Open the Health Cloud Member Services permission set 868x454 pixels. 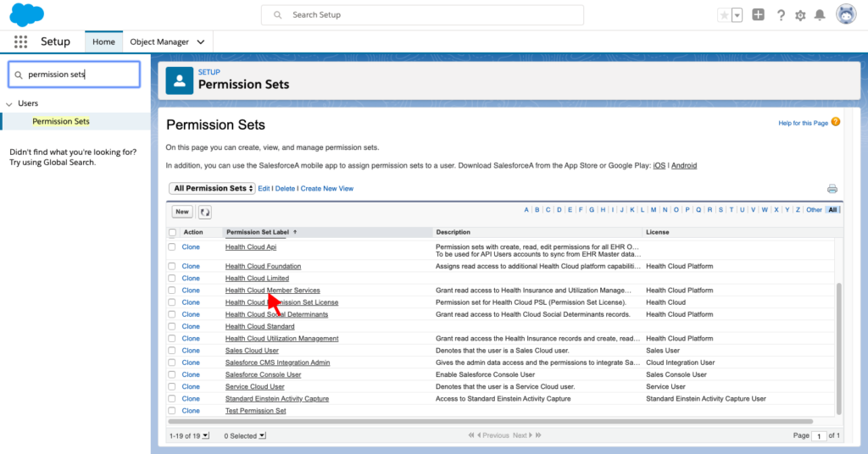pyautogui.click(x=272, y=291)
